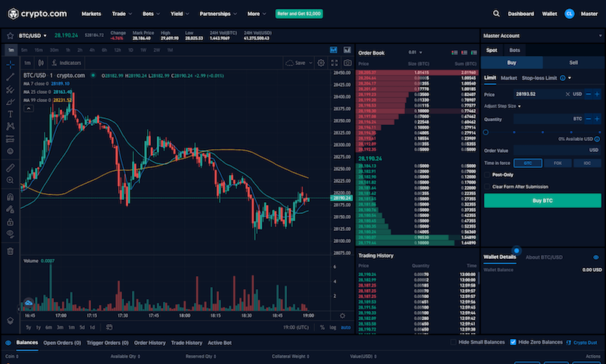
Task: Select FOK time in force
Action: [x=558, y=163]
